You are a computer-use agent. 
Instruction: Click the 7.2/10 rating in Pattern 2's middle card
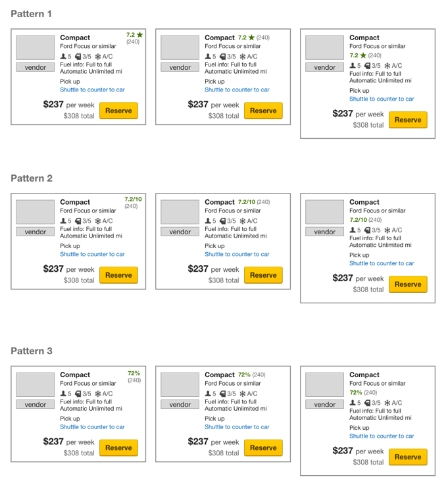[246, 202]
